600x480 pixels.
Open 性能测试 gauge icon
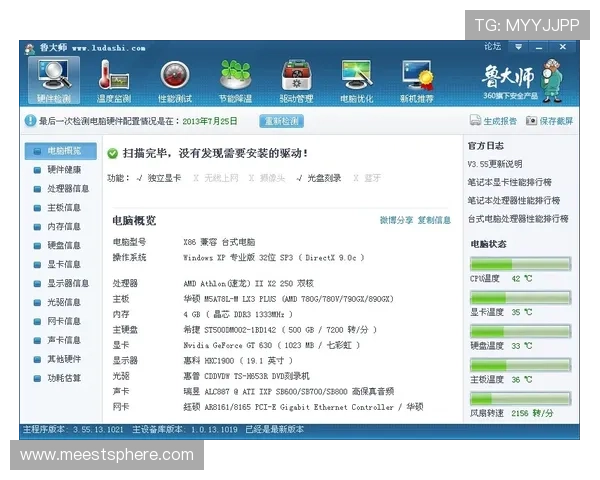[175, 75]
